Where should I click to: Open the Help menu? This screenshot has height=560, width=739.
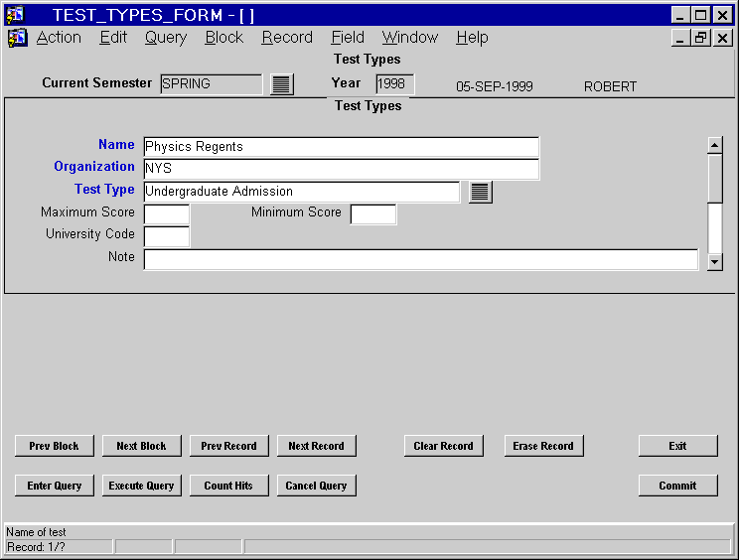click(472, 37)
